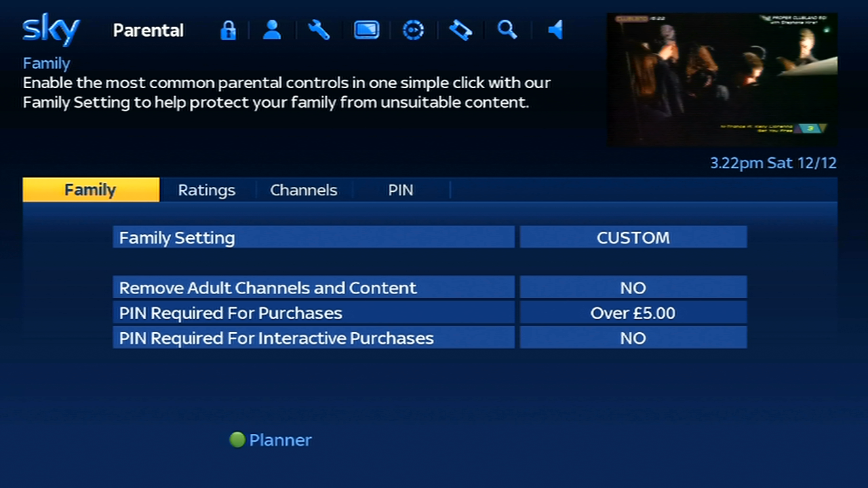Image resolution: width=868 pixels, height=488 pixels.
Task: Click the left-pointing triangle icon
Action: 555,30
